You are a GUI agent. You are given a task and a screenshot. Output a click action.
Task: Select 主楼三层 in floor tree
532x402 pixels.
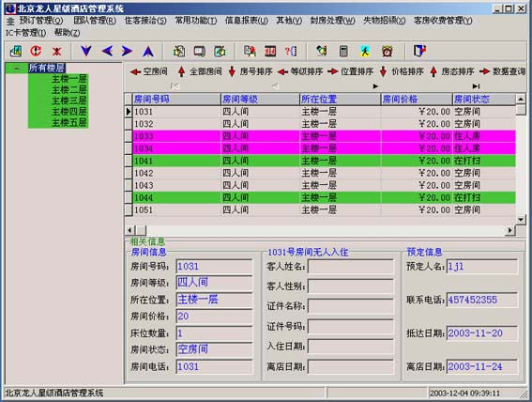pyautogui.click(x=68, y=100)
